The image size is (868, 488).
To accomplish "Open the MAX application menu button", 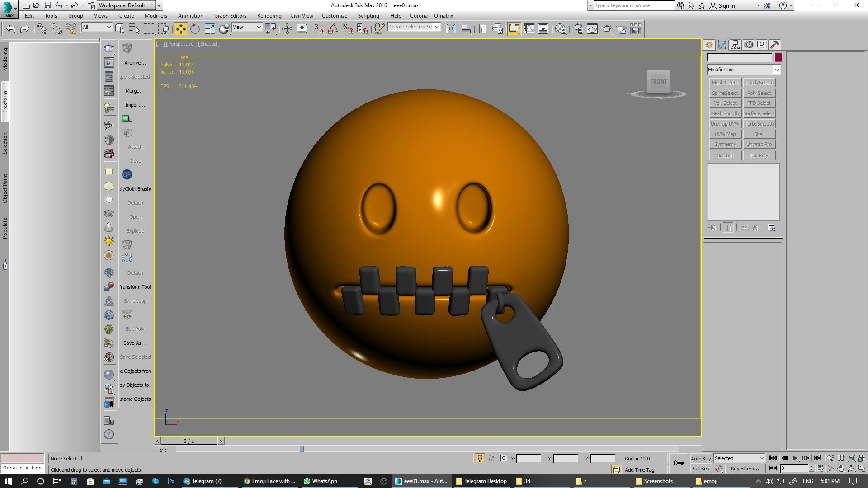I will [9, 9].
